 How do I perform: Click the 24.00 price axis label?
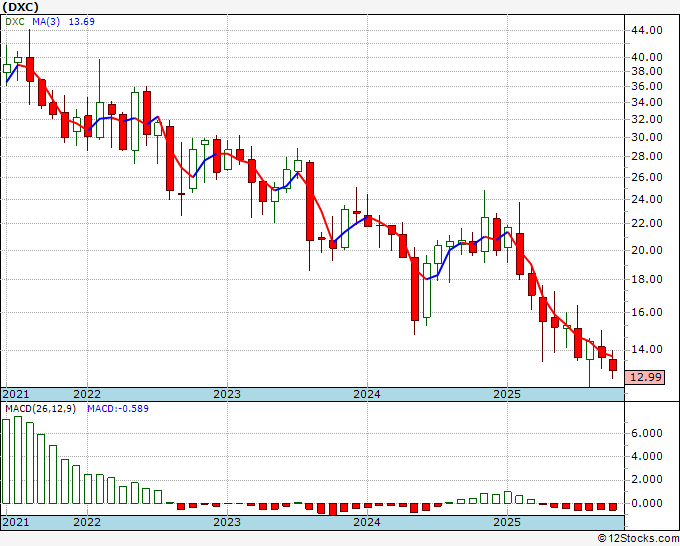(x=647, y=199)
